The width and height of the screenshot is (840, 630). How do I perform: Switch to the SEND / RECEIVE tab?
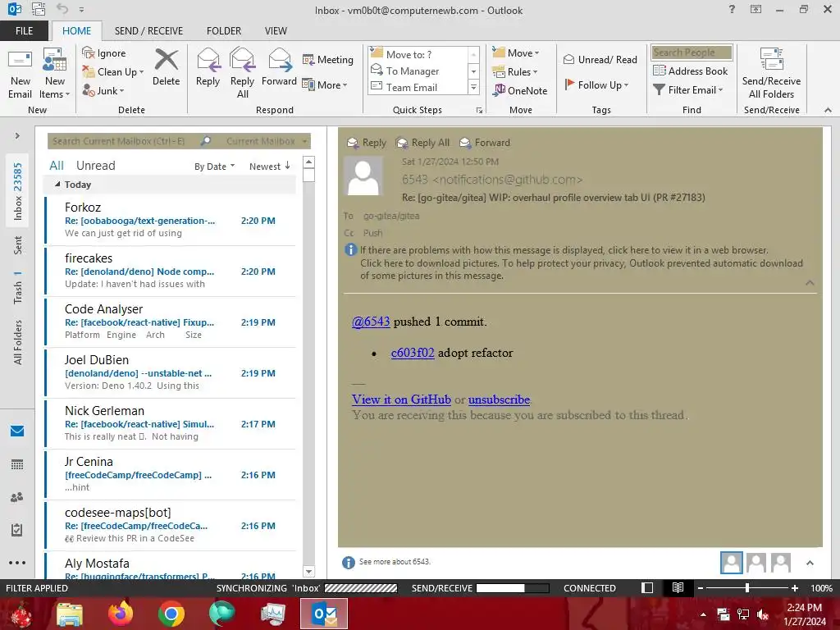[x=148, y=30]
